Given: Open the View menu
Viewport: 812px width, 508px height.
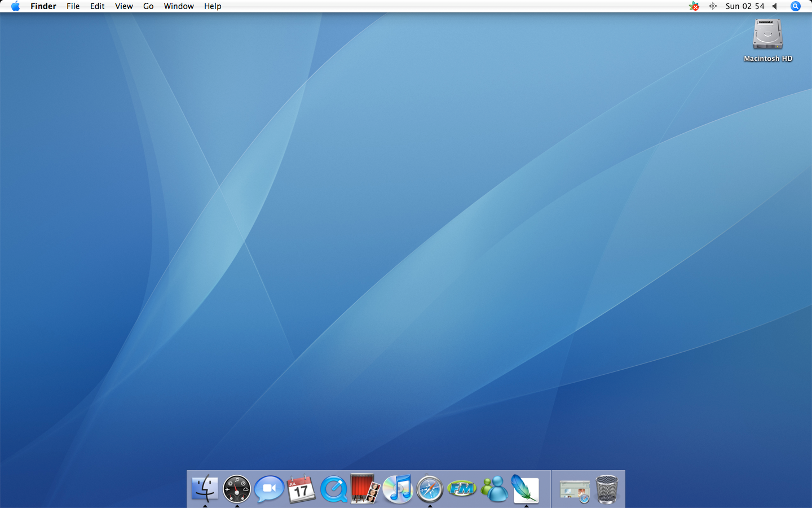Looking at the screenshot, I should pyautogui.click(x=124, y=6).
